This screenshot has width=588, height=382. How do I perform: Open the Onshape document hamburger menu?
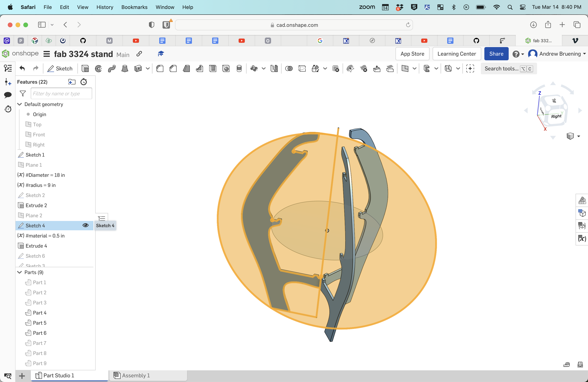click(x=47, y=54)
